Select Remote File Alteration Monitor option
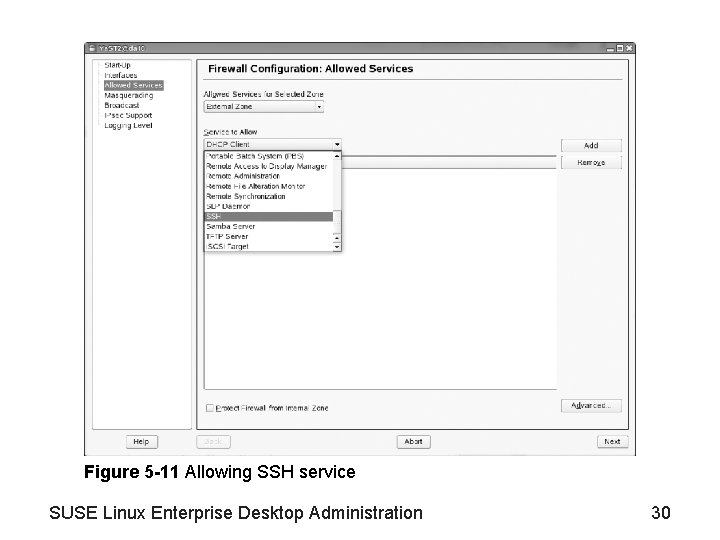This screenshot has height=540, width=720. 269,186
